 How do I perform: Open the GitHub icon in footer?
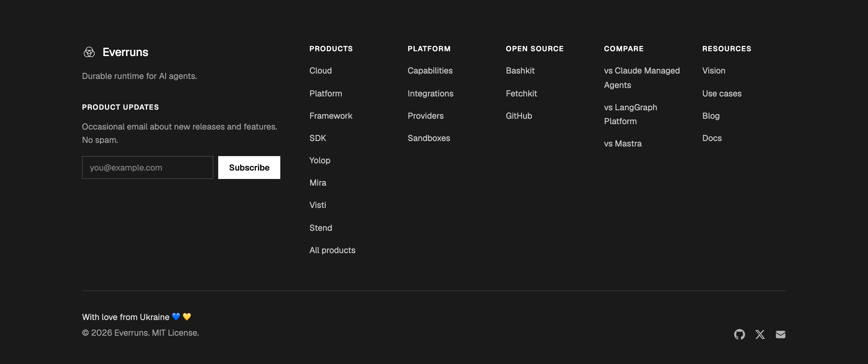click(739, 334)
